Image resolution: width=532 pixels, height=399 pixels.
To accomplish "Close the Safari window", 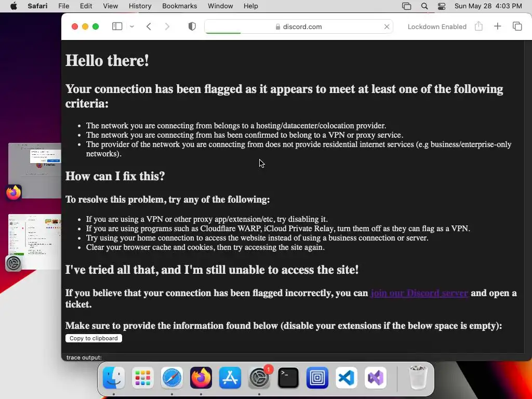I will [x=75, y=26].
